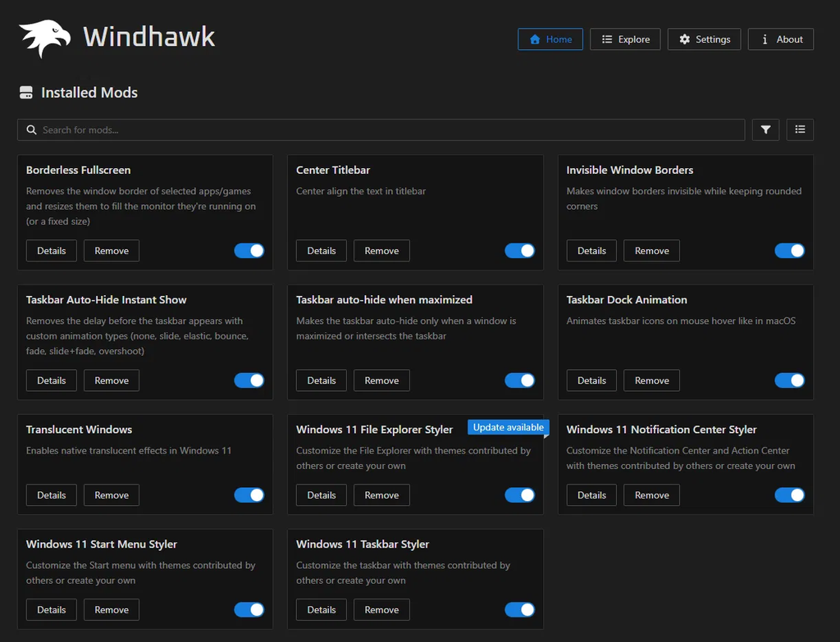Open the About tab
The image size is (840, 642).
click(x=781, y=39)
